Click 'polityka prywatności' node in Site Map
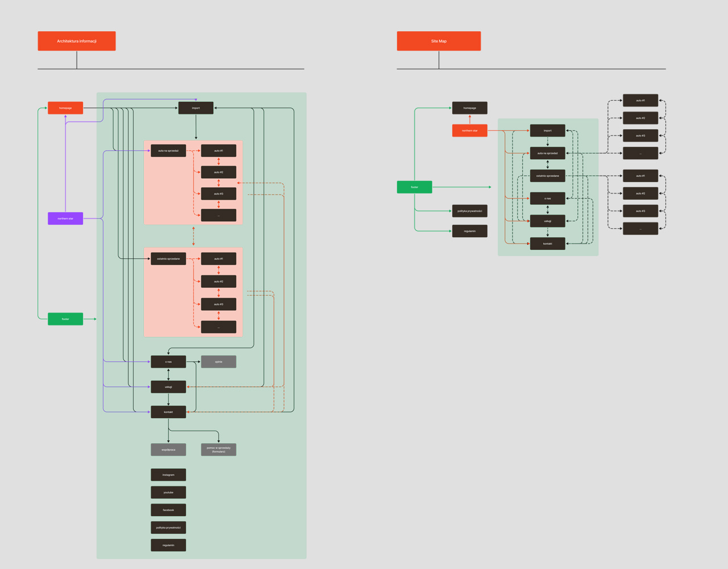Viewport: 728px width, 569px height. (x=469, y=211)
